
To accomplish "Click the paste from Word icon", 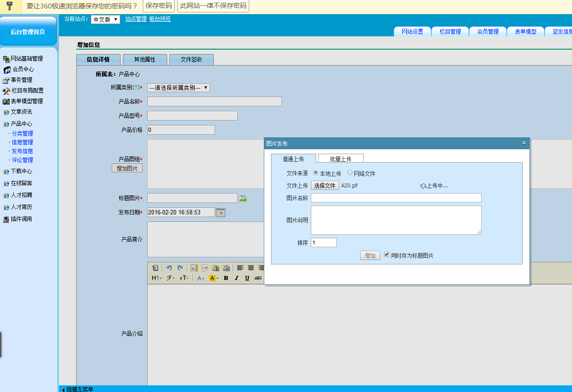I will point(226,268).
